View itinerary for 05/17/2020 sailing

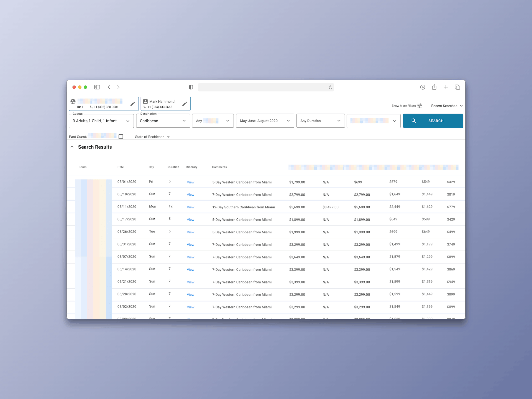(190, 220)
